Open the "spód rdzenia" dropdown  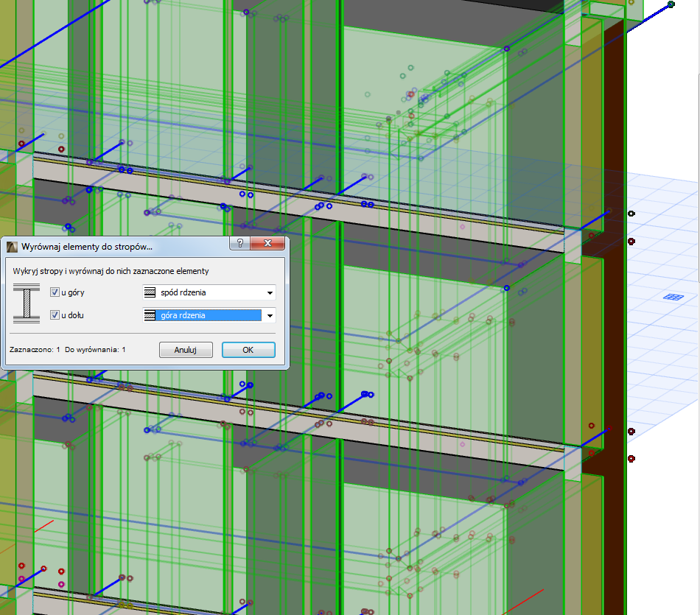tap(268, 292)
